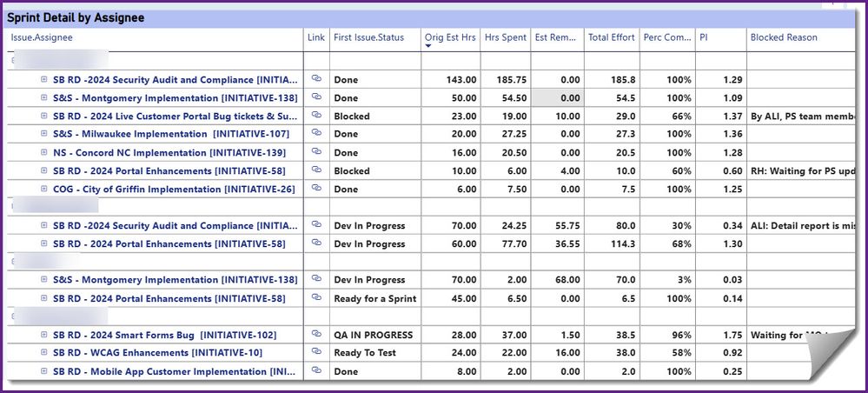Screen dimensions: 868x393
Task: Select the Ready for a Sprint status cell
Action: (x=375, y=299)
